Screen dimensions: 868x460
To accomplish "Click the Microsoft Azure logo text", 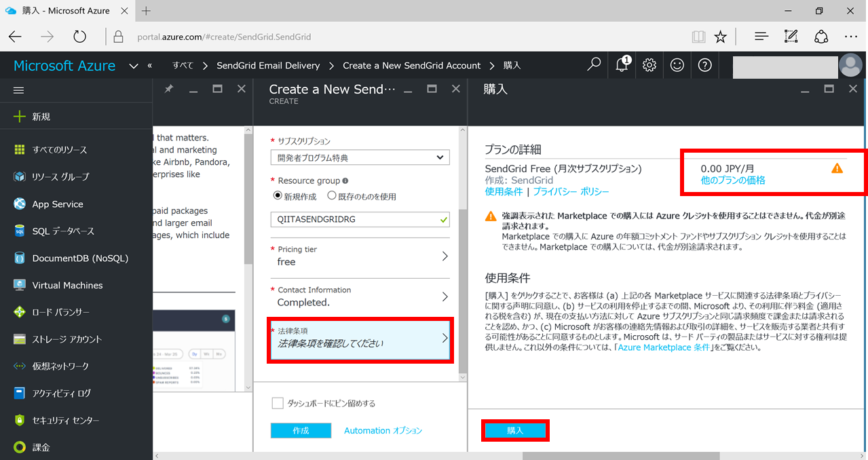I will click(64, 66).
